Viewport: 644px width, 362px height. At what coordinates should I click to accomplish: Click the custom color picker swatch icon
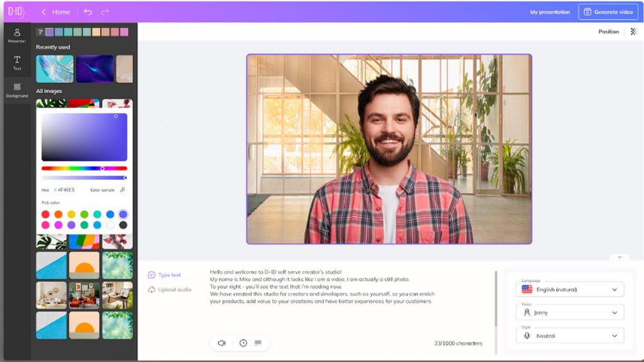(40, 32)
